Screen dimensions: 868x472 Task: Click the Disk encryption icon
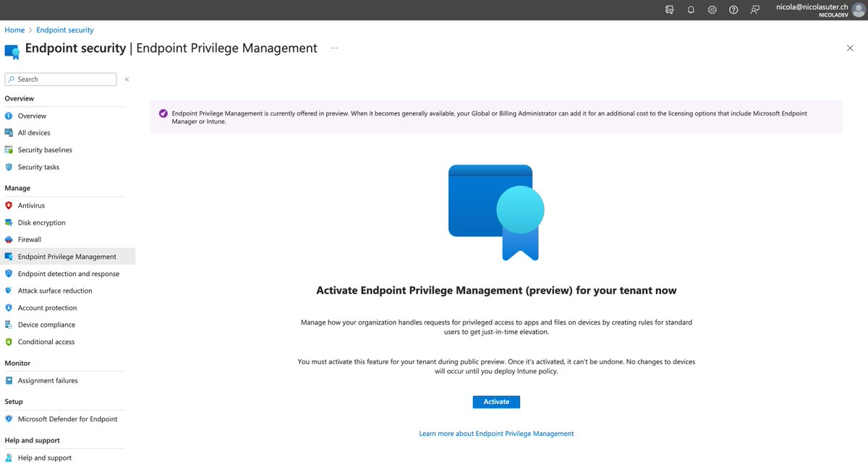pyautogui.click(x=9, y=223)
